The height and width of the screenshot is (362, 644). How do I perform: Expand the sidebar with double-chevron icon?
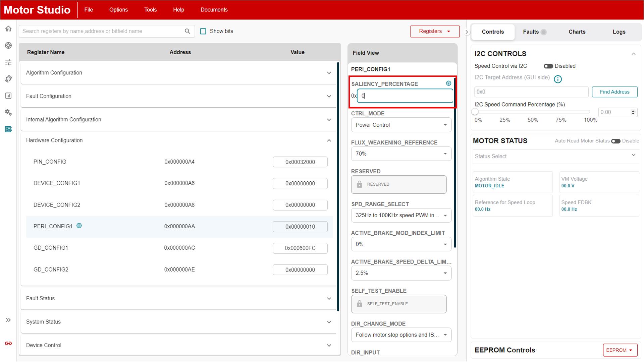click(x=8, y=320)
